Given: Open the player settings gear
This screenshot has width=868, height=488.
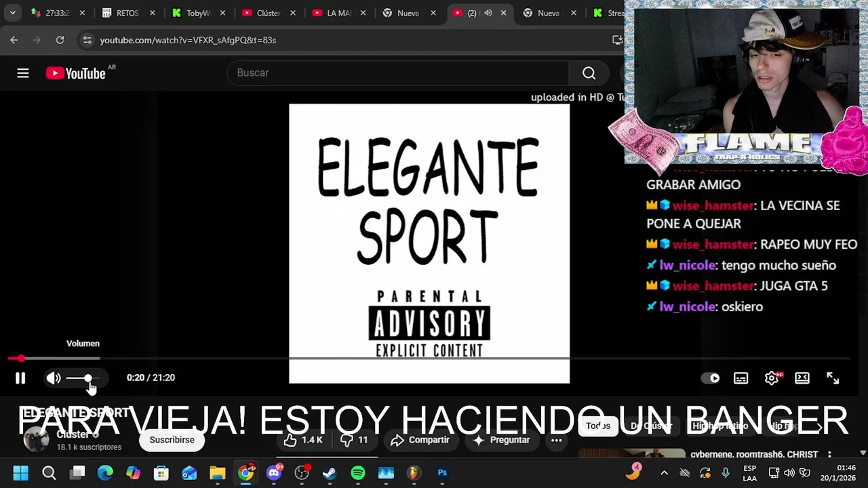Looking at the screenshot, I should point(772,378).
